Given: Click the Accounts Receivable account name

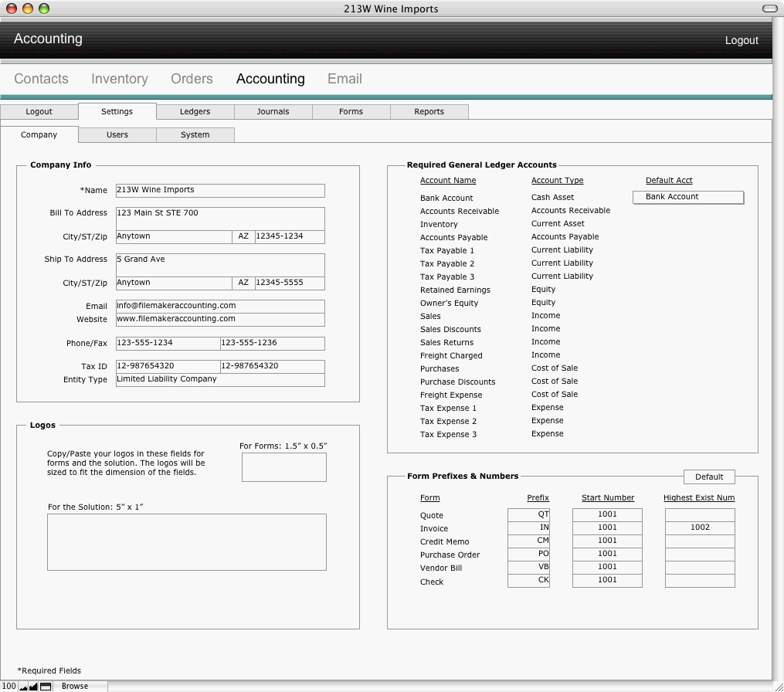Looking at the screenshot, I should (x=460, y=212).
